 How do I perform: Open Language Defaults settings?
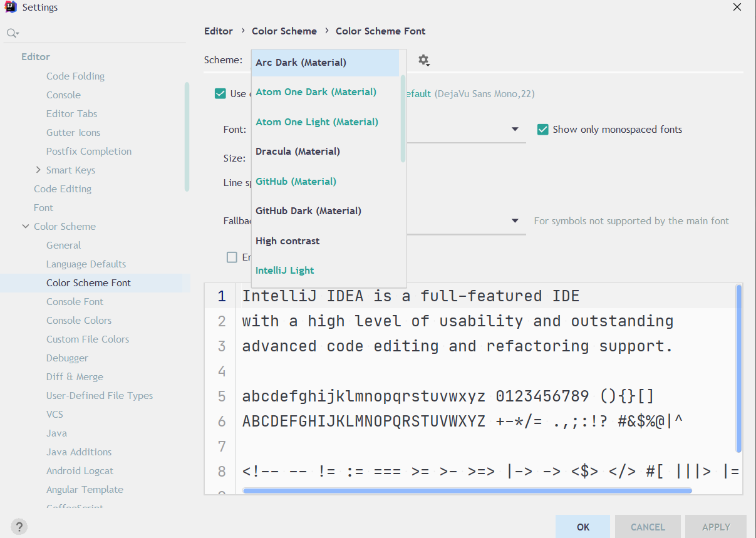click(x=86, y=264)
